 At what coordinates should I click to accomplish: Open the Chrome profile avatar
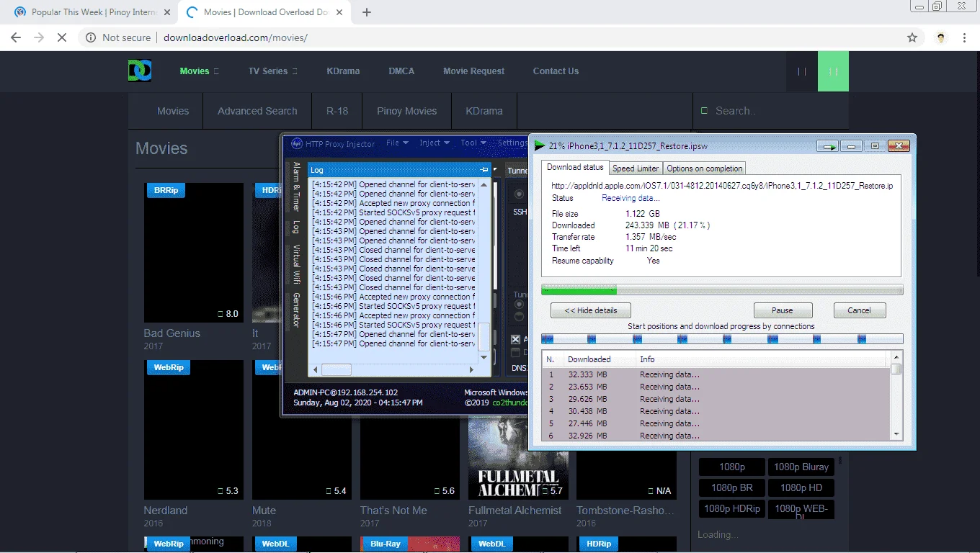coord(941,37)
